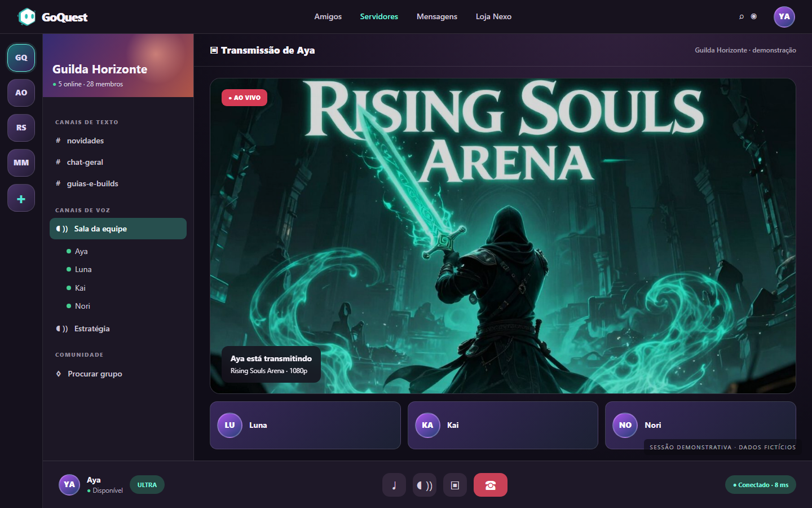
Task: Click Nori's NO avatar
Action: (x=625, y=425)
